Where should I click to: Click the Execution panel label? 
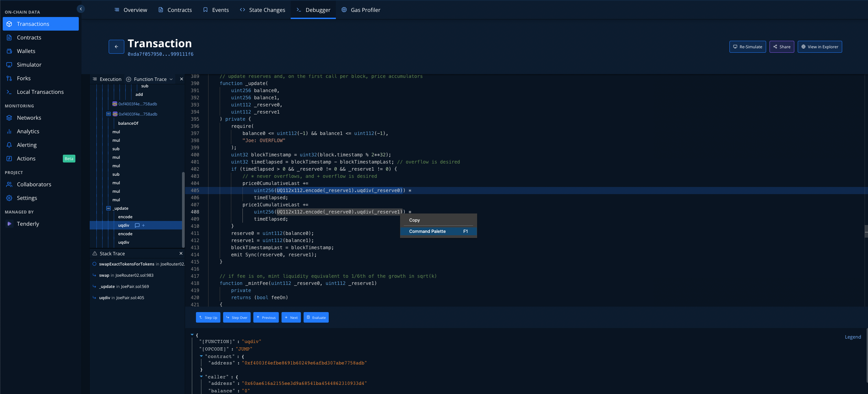[111, 79]
